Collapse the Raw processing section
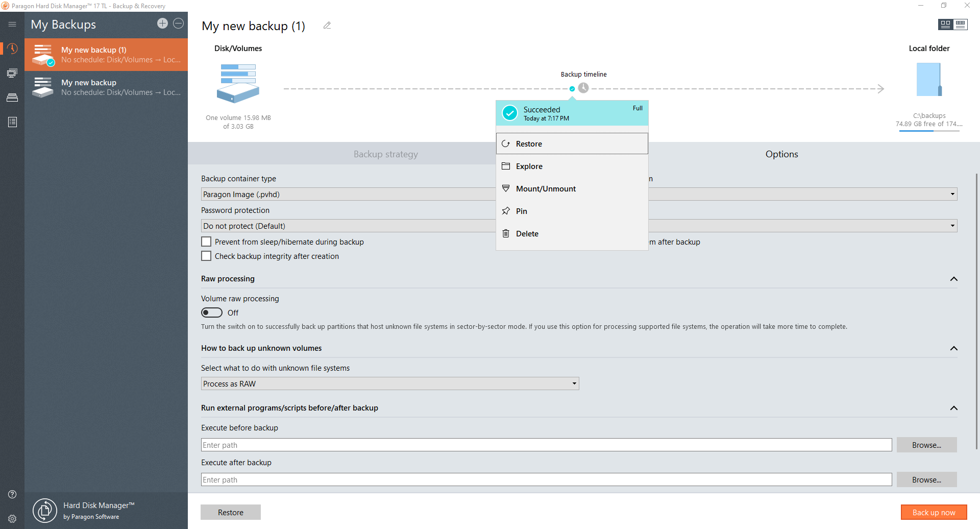The image size is (980, 529). tap(953, 279)
